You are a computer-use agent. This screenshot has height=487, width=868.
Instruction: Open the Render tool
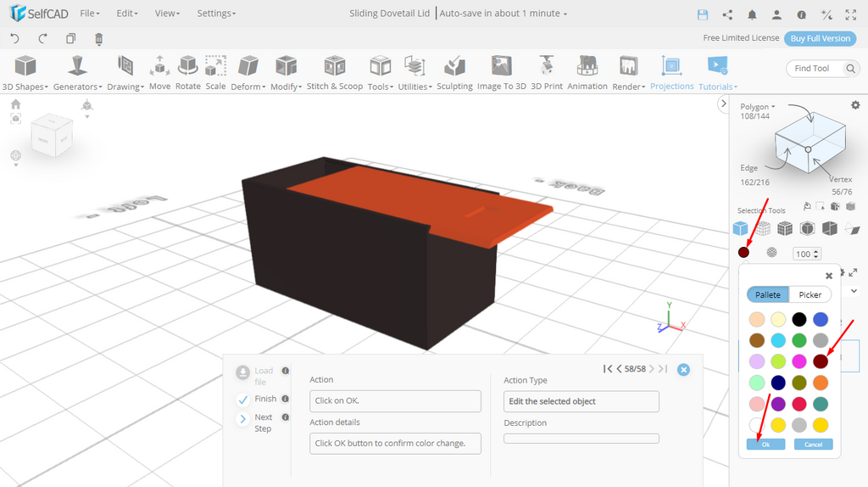[628, 73]
